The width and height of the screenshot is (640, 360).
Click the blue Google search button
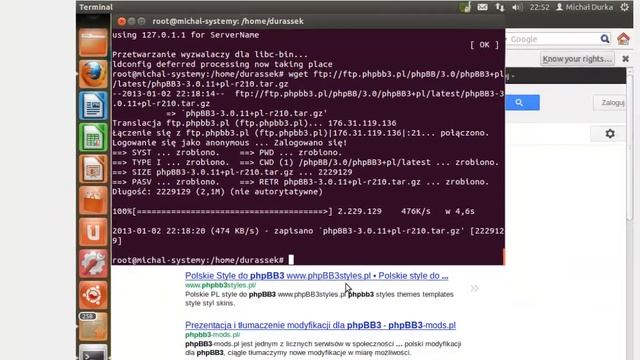click(522, 102)
